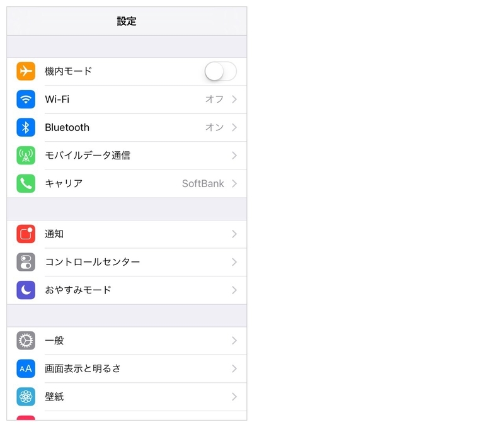Select the 画面表示と明るさ label
This screenshot has height=427, width=504.
pyautogui.click(x=83, y=368)
